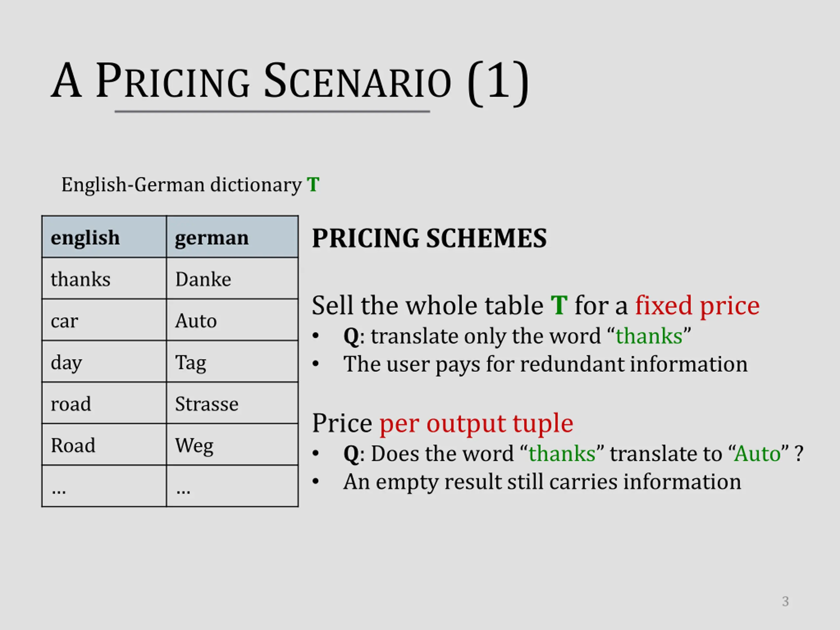The image size is (840, 630).
Task: Click the "car" table cell
Action: (104, 320)
